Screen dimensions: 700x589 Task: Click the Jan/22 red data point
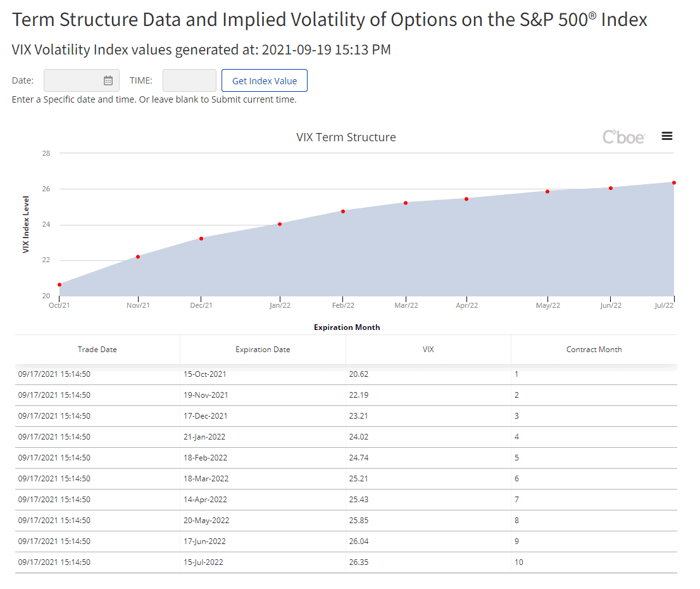[280, 224]
